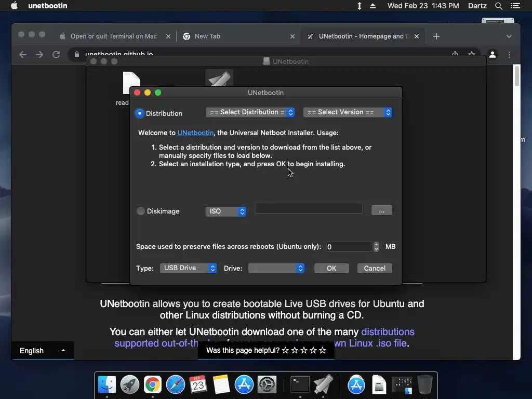Open the Trash in the Dock
This screenshot has width=532, height=399.
click(425, 384)
